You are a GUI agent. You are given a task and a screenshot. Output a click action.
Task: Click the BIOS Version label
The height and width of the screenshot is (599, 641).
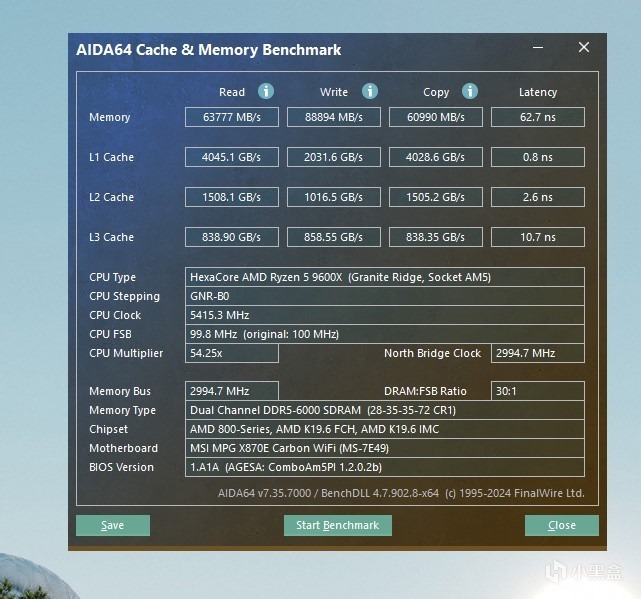pos(121,467)
